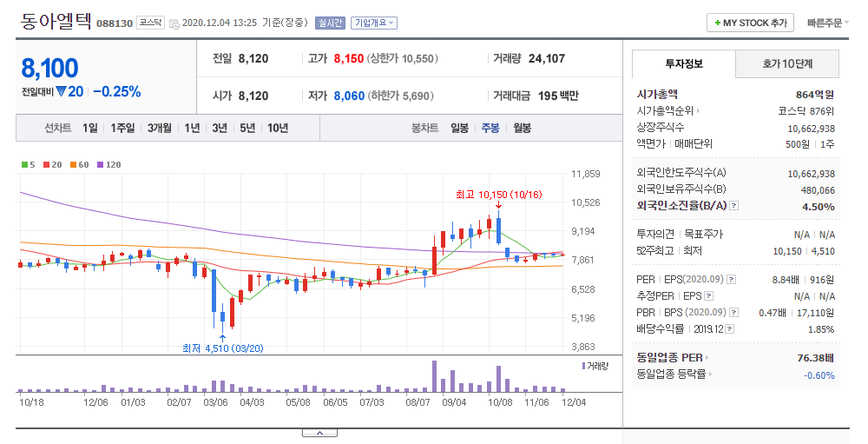This screenshot has height=444, width=868.
Task: Collapse the chart with the bottom arrow handle
Action: (x=319, y=433)
